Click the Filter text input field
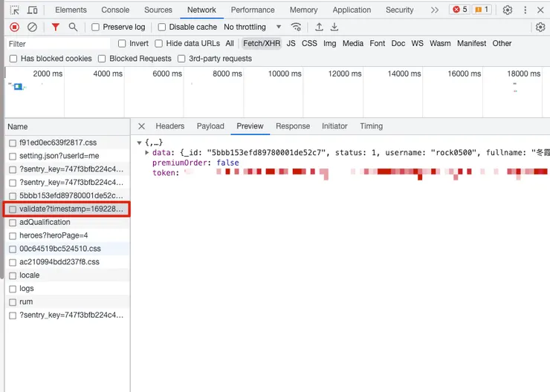 (x=59, y=44)
